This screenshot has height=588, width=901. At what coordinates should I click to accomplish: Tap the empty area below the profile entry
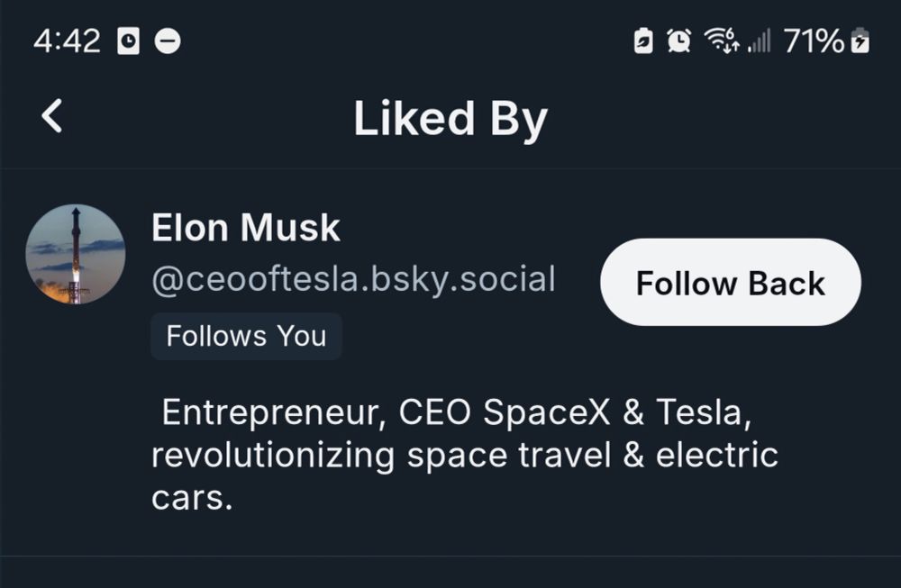450,573
